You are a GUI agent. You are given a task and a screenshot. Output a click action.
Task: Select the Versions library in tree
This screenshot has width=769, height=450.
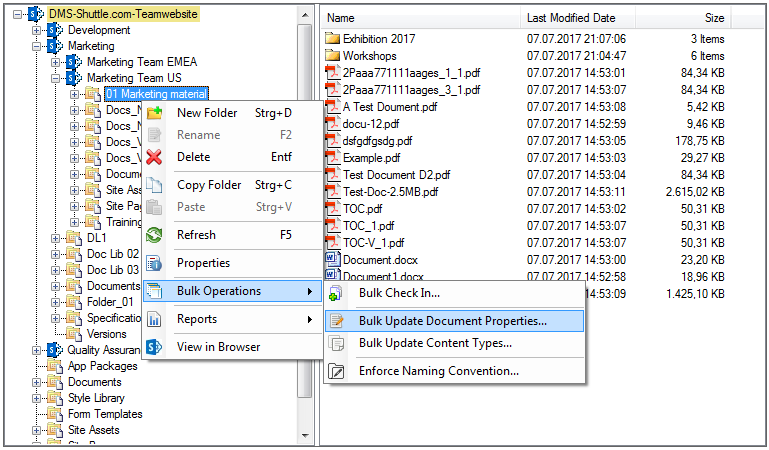point(106,334)
